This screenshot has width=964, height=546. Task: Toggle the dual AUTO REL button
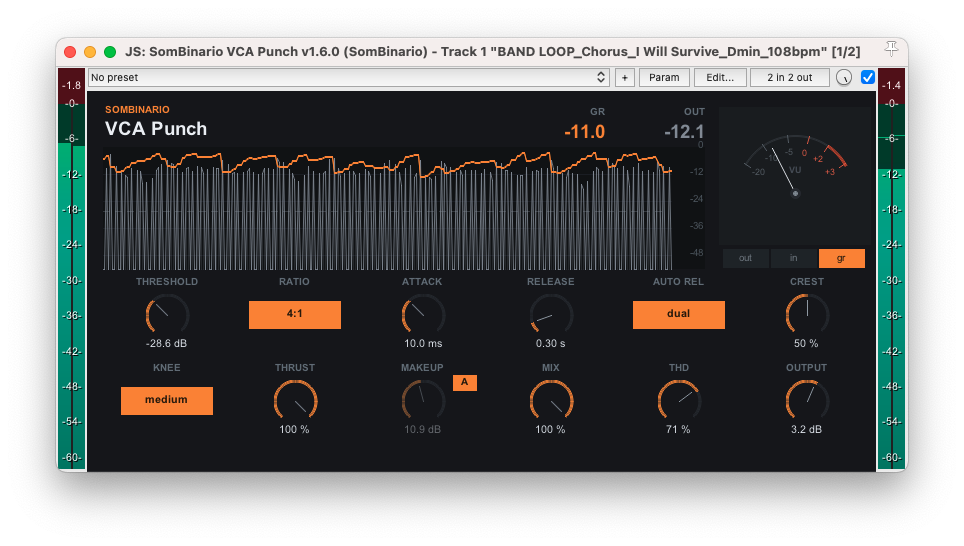[x=679, y=314]
